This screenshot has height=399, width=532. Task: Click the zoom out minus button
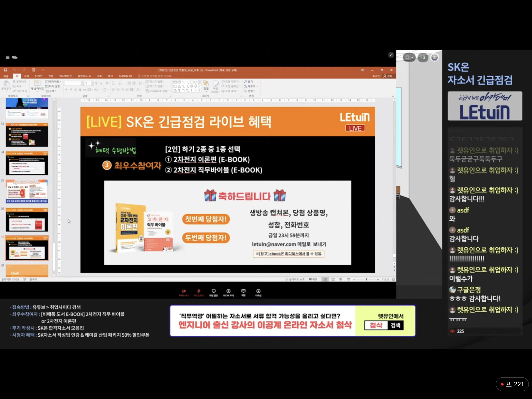coord(354,279)
